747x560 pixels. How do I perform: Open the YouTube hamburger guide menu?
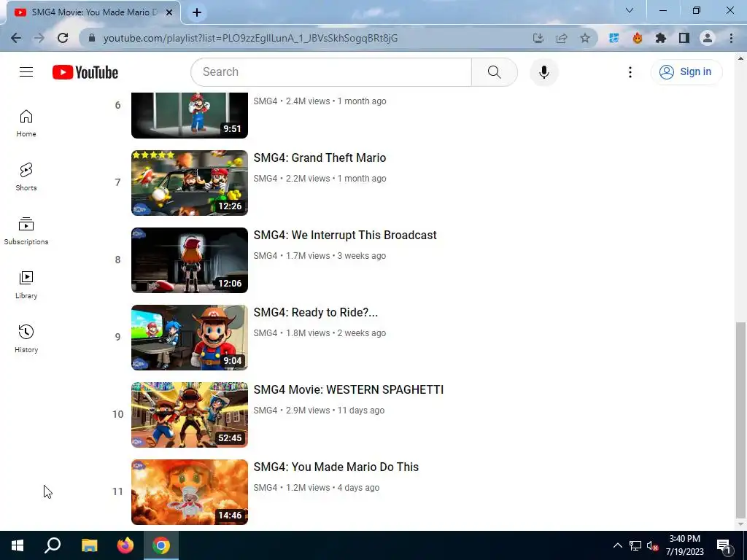click(26, 72)
